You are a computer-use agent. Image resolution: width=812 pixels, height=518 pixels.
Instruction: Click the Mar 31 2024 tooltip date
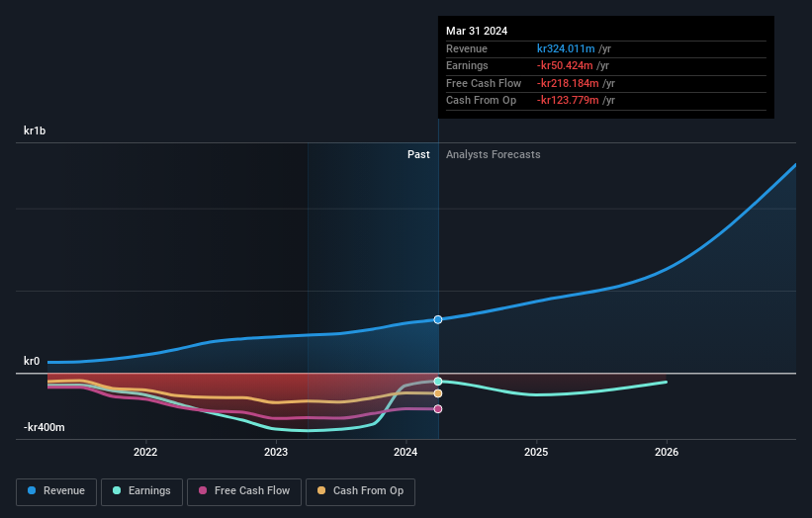point(477,31)
